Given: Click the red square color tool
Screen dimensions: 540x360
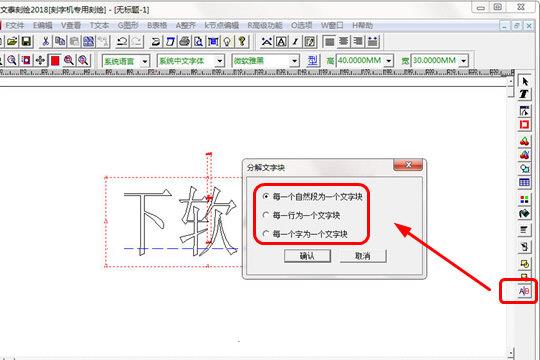Looking at the screenshot, I should coord(55,61).
